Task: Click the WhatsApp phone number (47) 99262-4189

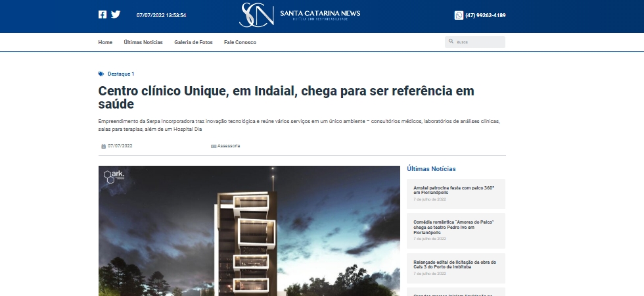Action: [x=485, y=15]
